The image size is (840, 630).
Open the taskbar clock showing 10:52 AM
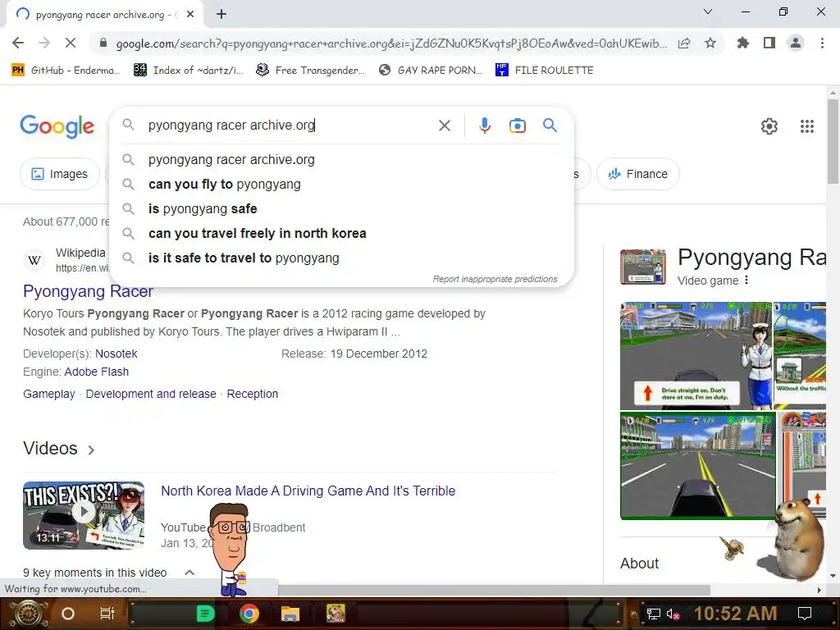(x=736, y=614)
